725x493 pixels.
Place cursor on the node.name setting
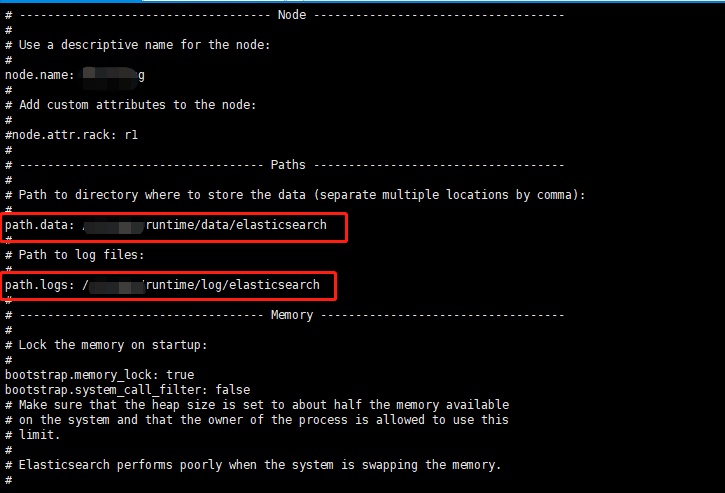pyautogui.click(x=36, y=75)
